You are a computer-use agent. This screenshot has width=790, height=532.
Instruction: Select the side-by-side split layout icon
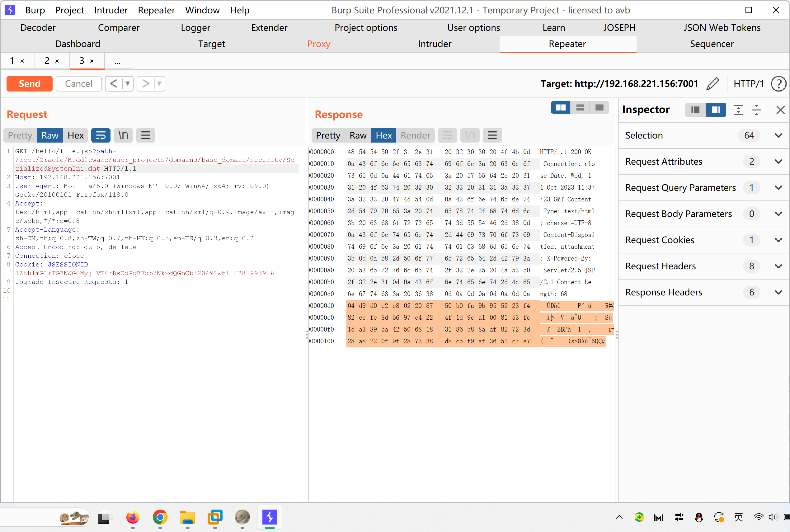click(560, 108)
